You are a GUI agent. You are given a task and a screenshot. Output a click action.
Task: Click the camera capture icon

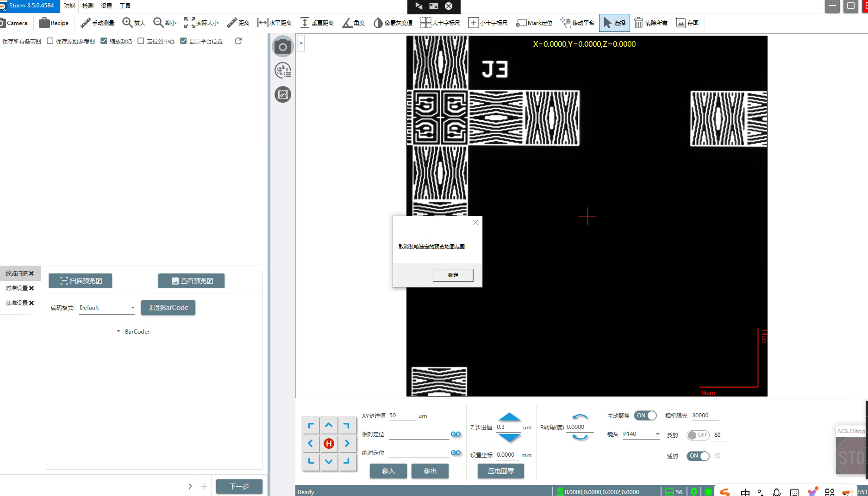pyautogui.click(x=283, y=47)
